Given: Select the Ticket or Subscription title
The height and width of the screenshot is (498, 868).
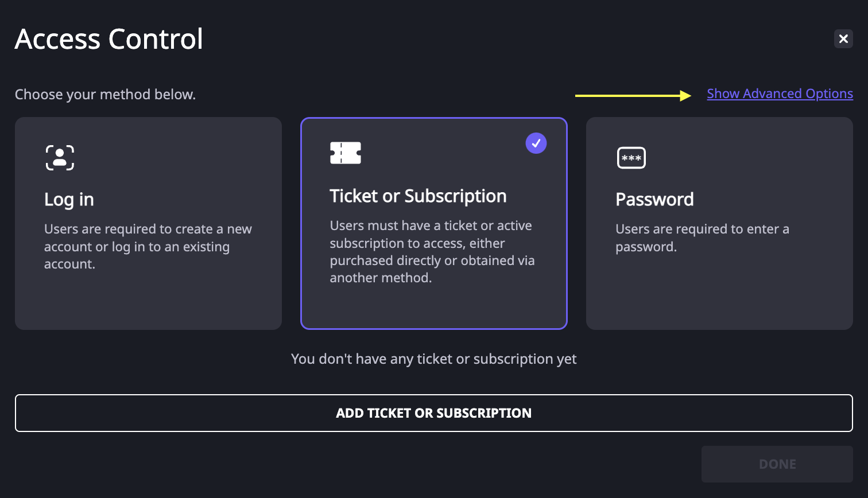Looking at the screenshot, I should 418,196.
